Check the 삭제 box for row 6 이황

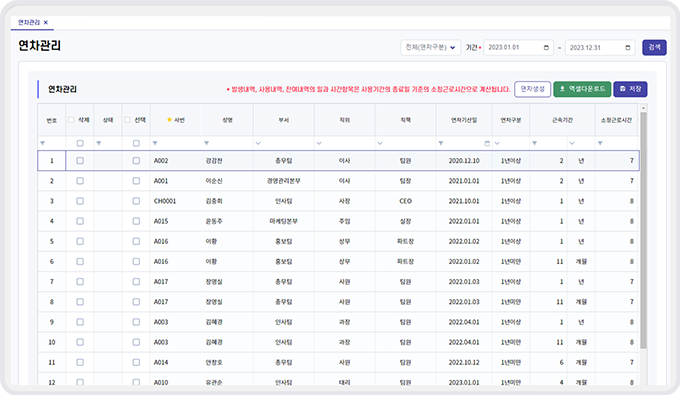[80, 261]
